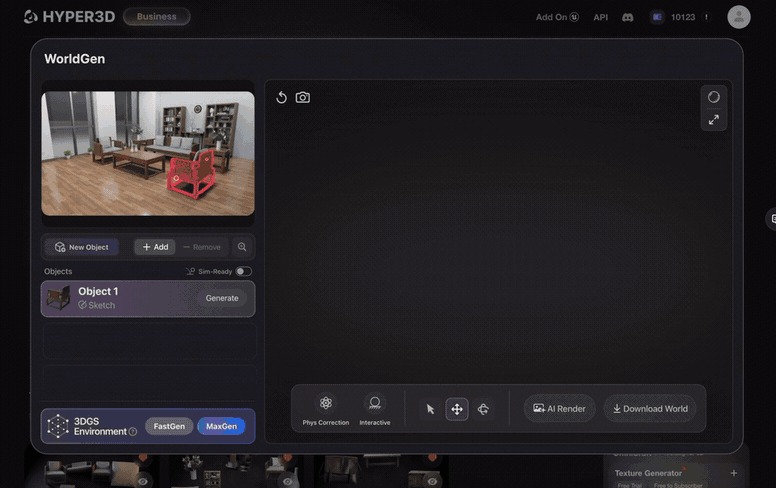Click the undo/reset arrow icon in viewport
This screenshot has width=776, height=488.
point(281,98)
